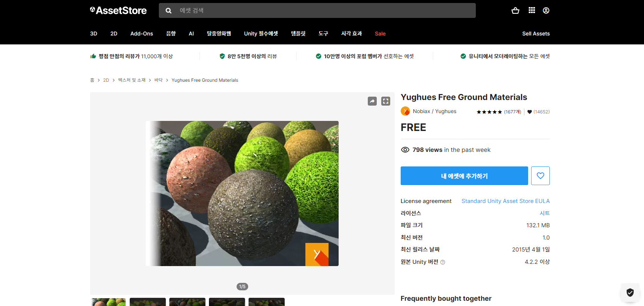The width and height of the screenshot is (644, 306).
Task: Click the 8만 5천명 이상의 리뷰 text
Action: pos(252,56)
